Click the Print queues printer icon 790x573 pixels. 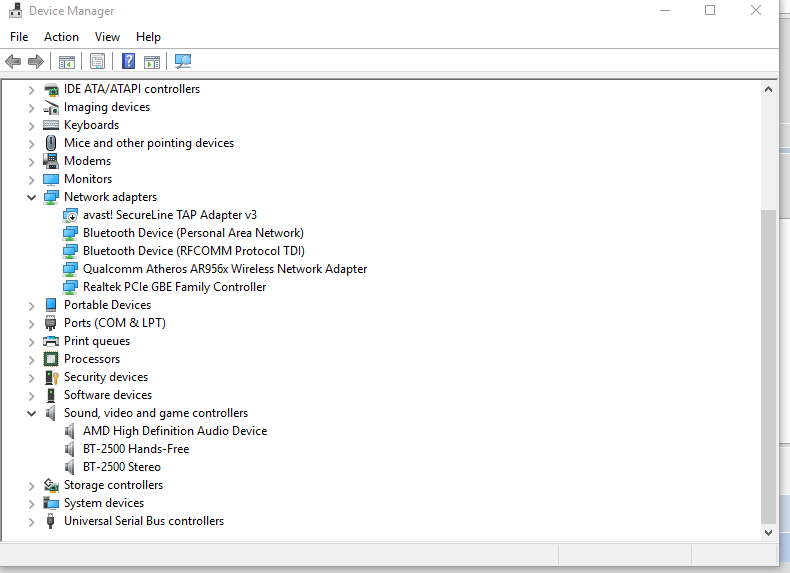(51, 341)
